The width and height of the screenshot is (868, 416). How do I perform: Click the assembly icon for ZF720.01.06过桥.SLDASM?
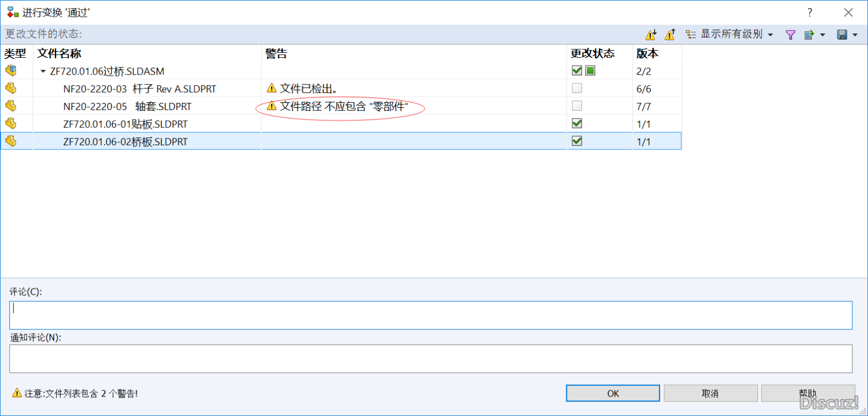click(11, 71)
